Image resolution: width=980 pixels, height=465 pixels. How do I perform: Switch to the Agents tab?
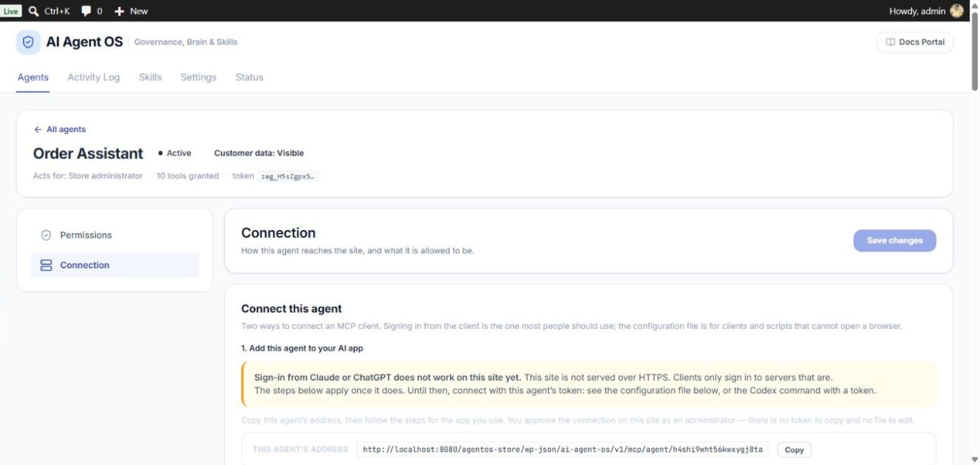pos(33,77)
